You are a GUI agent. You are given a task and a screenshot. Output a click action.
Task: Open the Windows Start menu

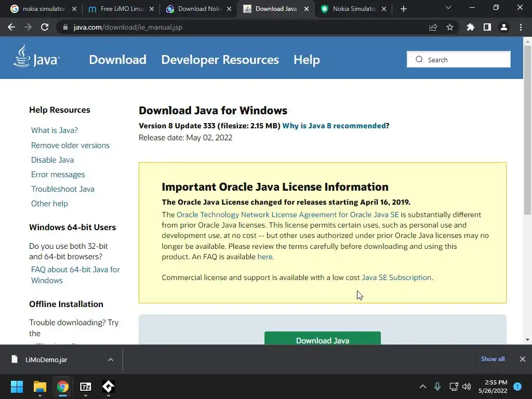[17, 387]
